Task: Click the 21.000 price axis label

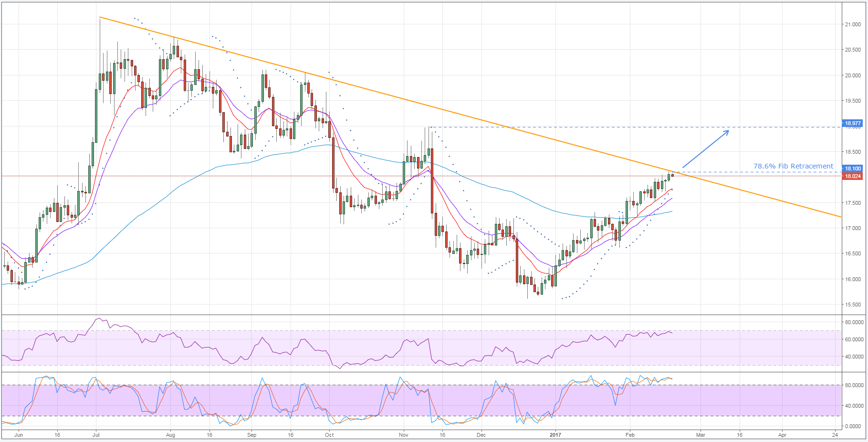Action: [x=853, y=24]
